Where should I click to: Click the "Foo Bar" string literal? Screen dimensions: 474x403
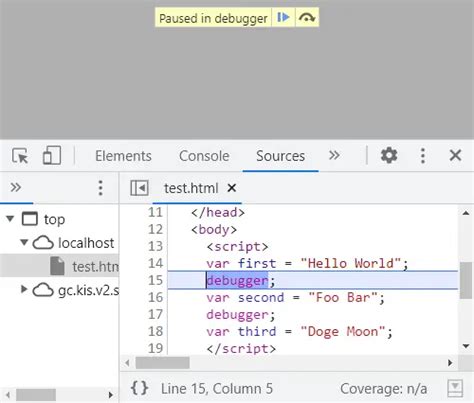coord(343,298)
